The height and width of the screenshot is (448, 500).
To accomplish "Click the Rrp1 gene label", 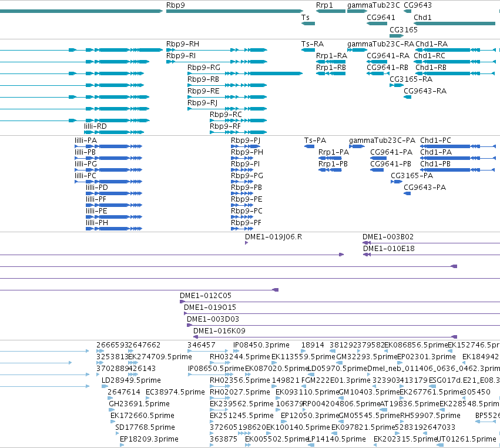I will point(324,5).
